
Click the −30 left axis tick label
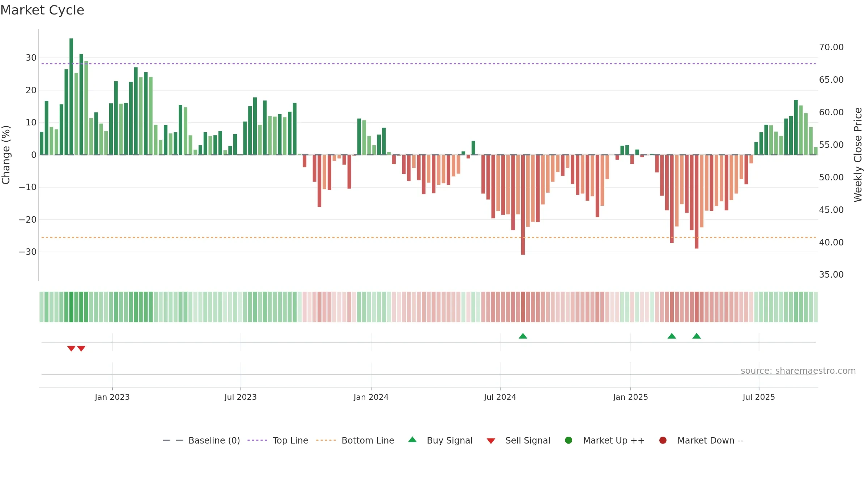coord(27,252)
